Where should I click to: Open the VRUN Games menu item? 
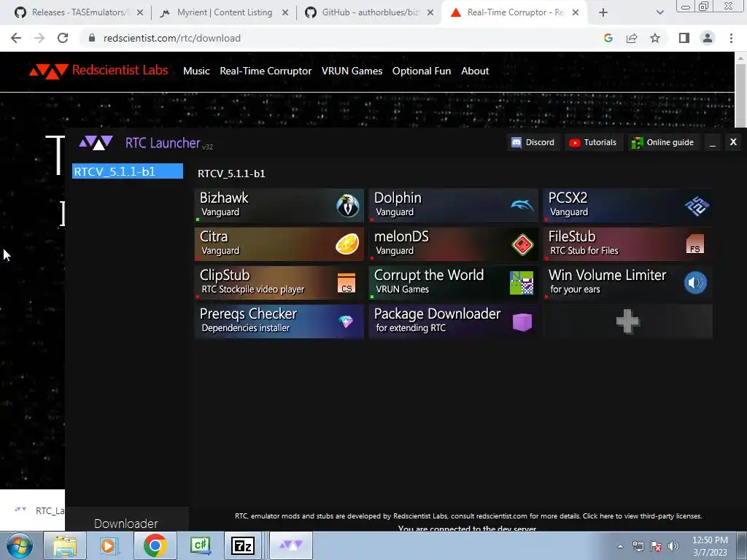click(352, 71)
